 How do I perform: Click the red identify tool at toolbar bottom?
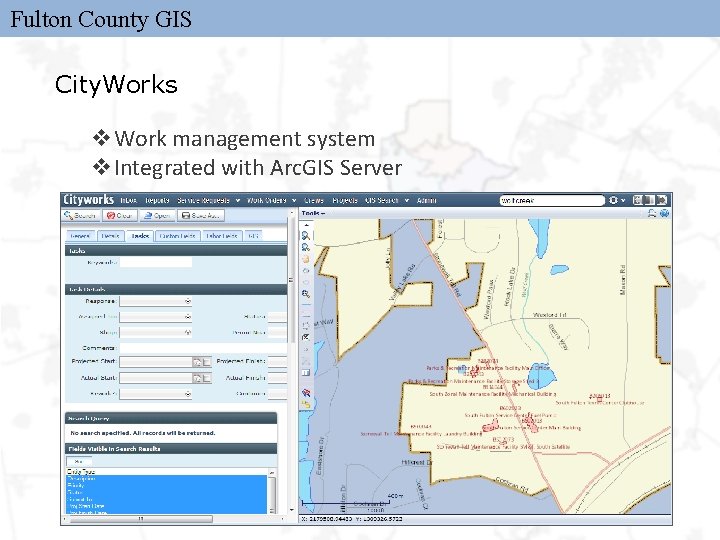305,393
